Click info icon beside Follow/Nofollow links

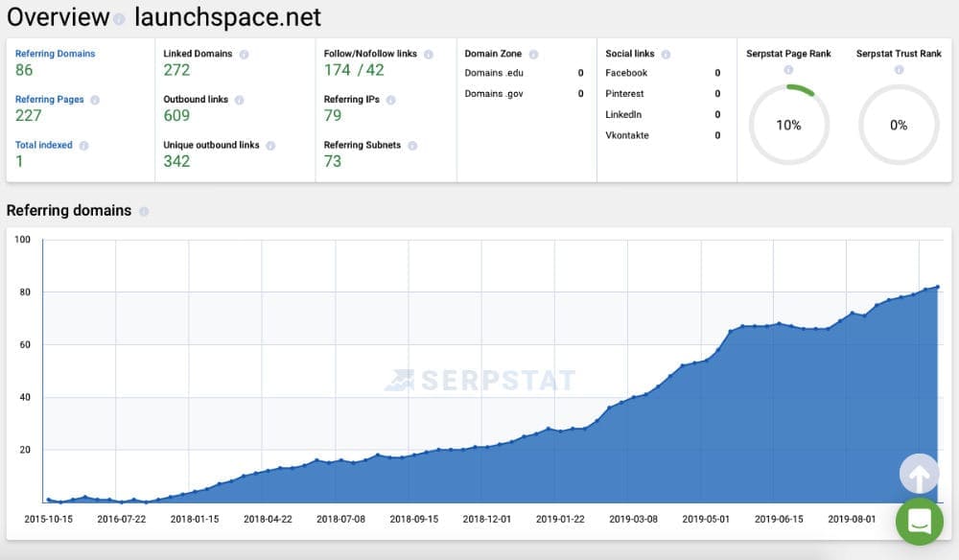(x=428, y=55)
